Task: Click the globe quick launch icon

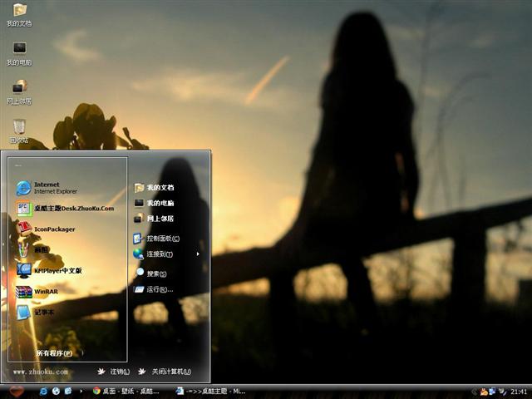Action: [x=56, y=392]
